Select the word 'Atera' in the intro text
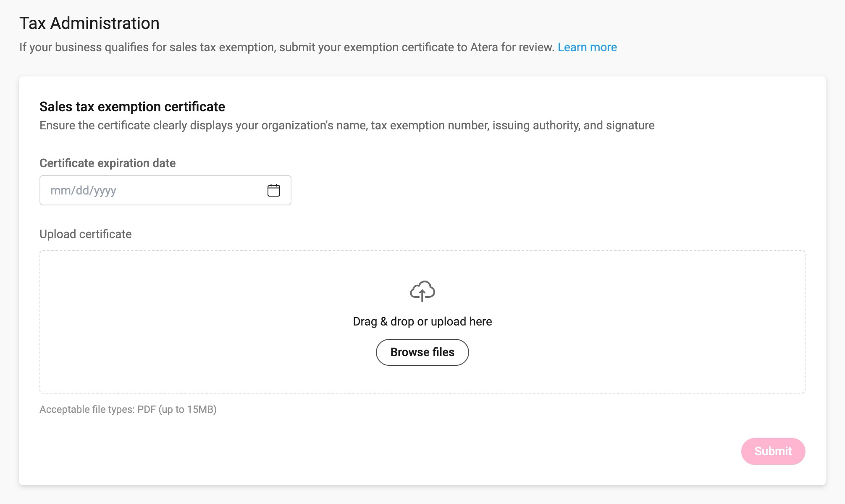 [484, 47]
